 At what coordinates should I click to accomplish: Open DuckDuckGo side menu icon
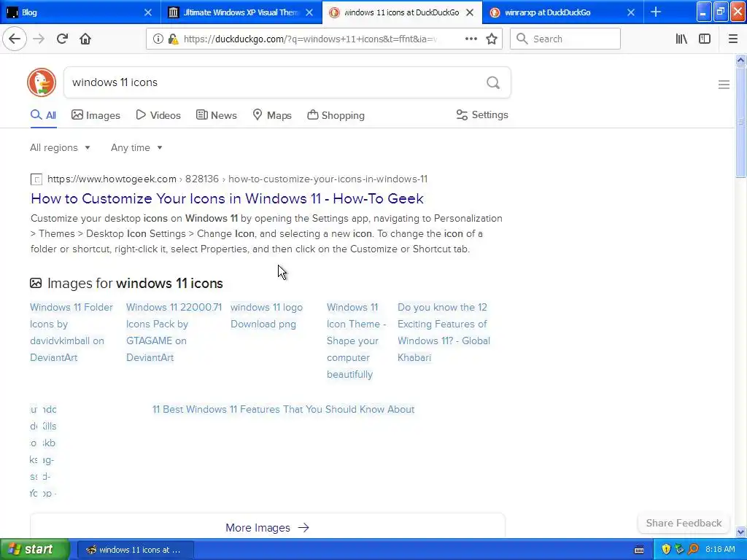724,85
